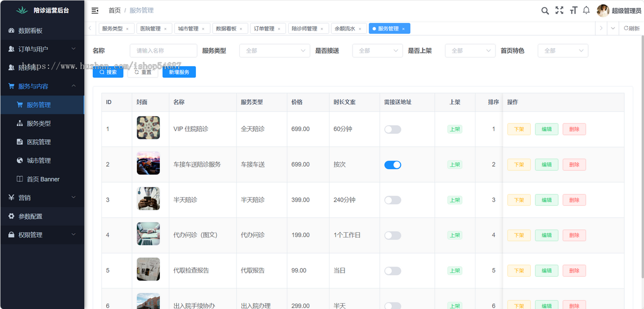Click the 新增服务 button
The width and height of the screenshot is (644, 309).
(x=179, y=72)
